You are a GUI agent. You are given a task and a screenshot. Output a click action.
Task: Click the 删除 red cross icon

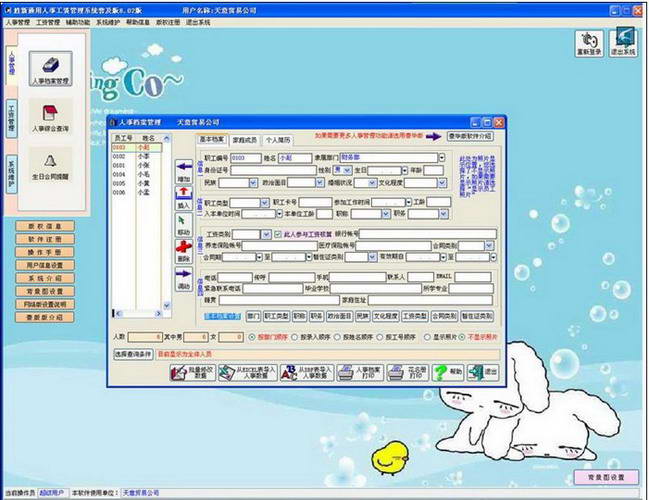184,252
